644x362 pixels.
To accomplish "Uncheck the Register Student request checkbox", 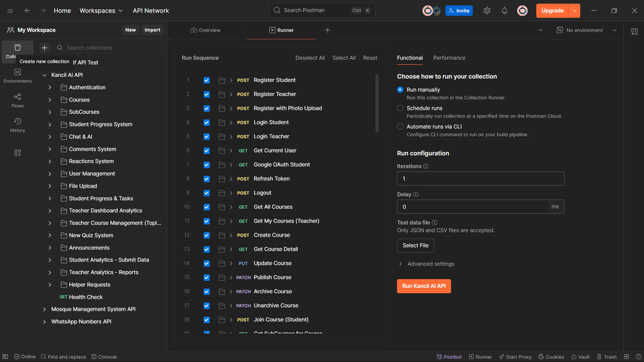I will pos(207,80).
